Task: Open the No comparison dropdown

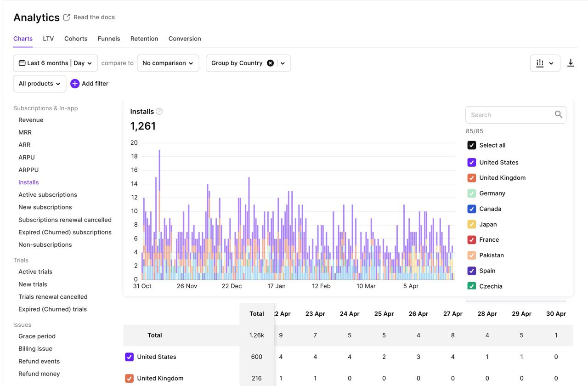Action: pyautogui.click(x=168, y=62)
